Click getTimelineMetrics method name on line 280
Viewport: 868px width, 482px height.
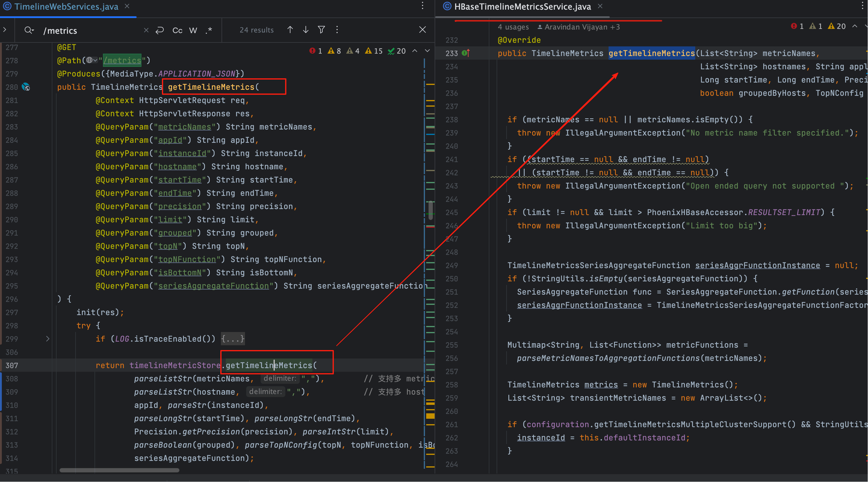(x=211, y=87)
